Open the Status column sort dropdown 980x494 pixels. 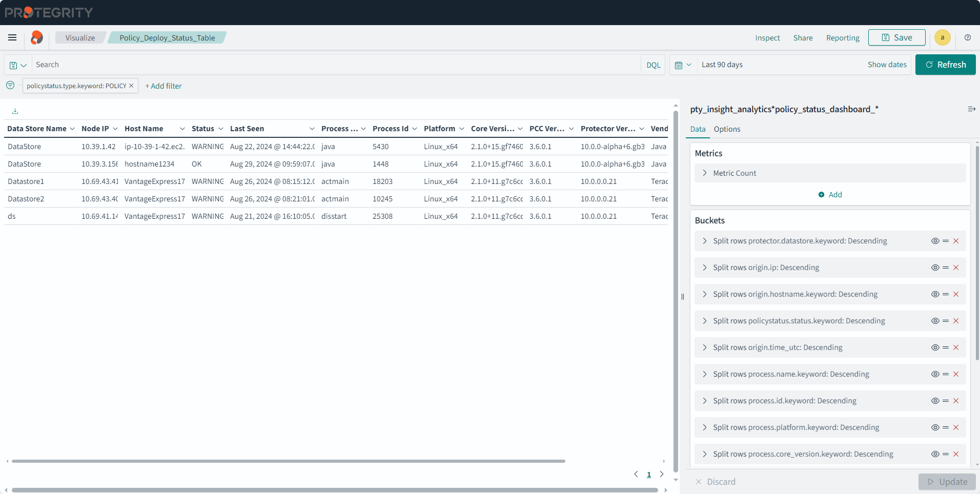221,129
